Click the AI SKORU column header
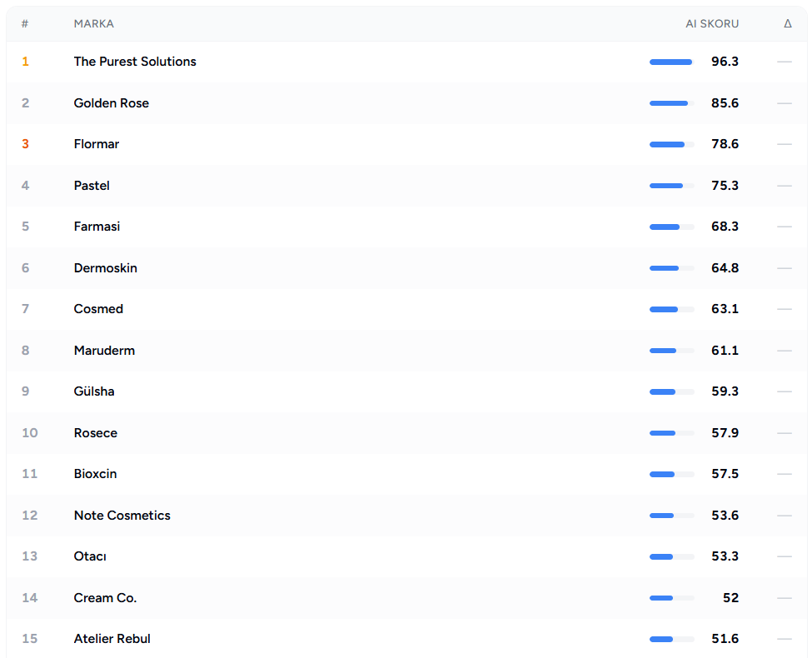The height and width of the screenshot is (658, 812). pos(712,24)
